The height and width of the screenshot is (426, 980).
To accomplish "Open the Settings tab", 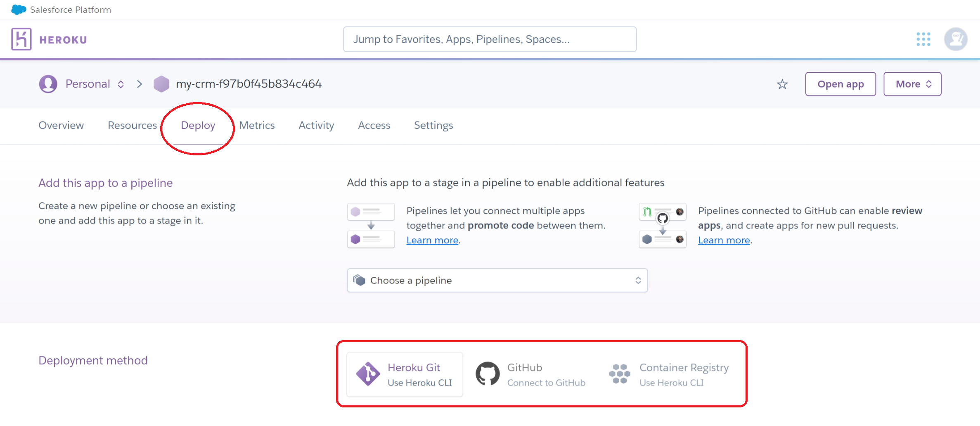I will tap(433, 126).
